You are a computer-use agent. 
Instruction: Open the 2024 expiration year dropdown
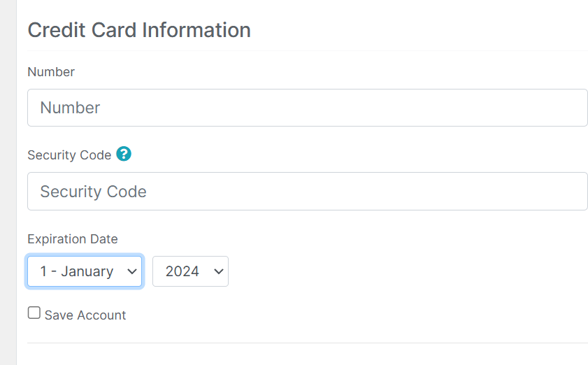coord(190,271)
